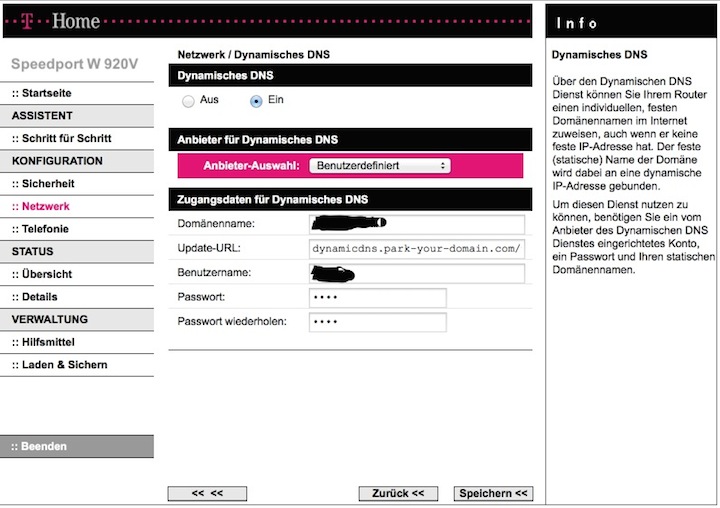The height and width of the screenshot is (508, 720).
Task: Click into the Domänenname field
Action: point(416,224)
